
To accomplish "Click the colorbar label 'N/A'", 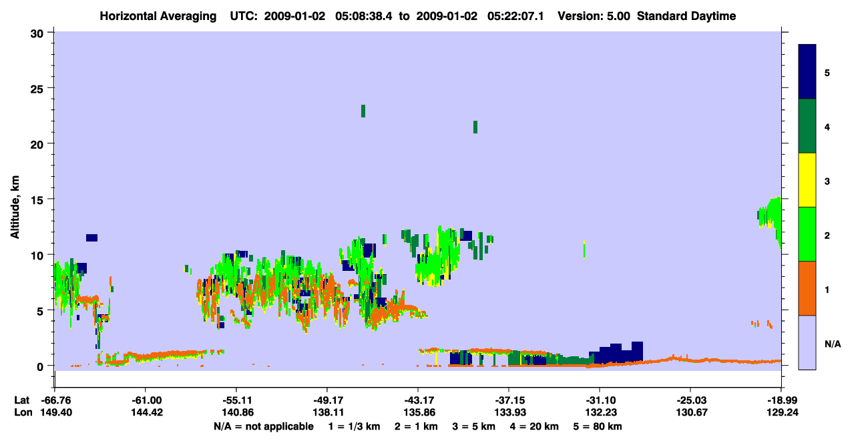I will pos(833,344).
